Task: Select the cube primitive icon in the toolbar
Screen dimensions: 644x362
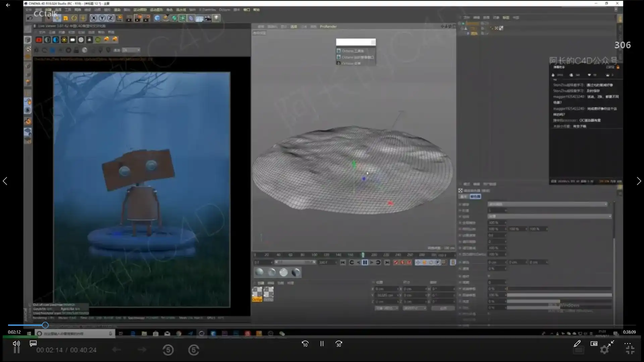Action: [157, 18]
